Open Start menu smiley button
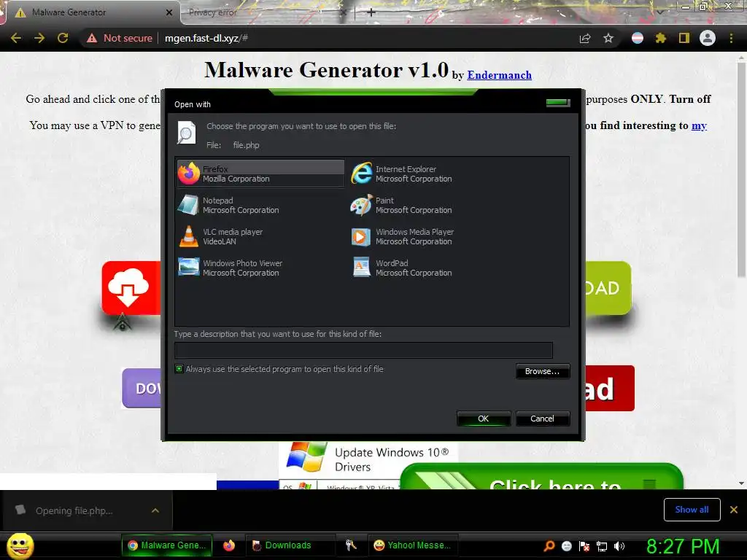This screenshot has height=560, width=747. [x=20, y=545]
